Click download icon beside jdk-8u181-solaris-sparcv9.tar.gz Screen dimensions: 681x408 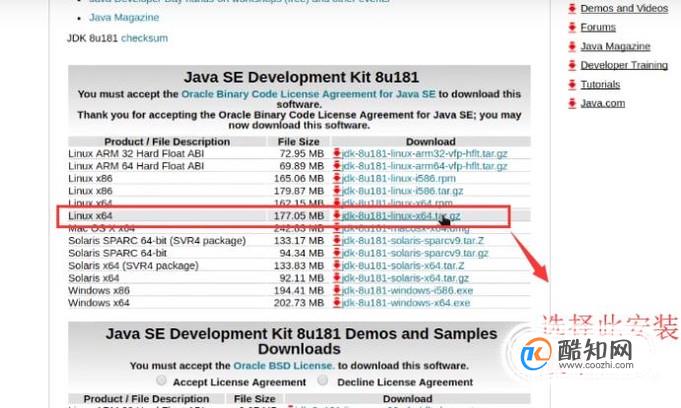click(x=337, y=253)
